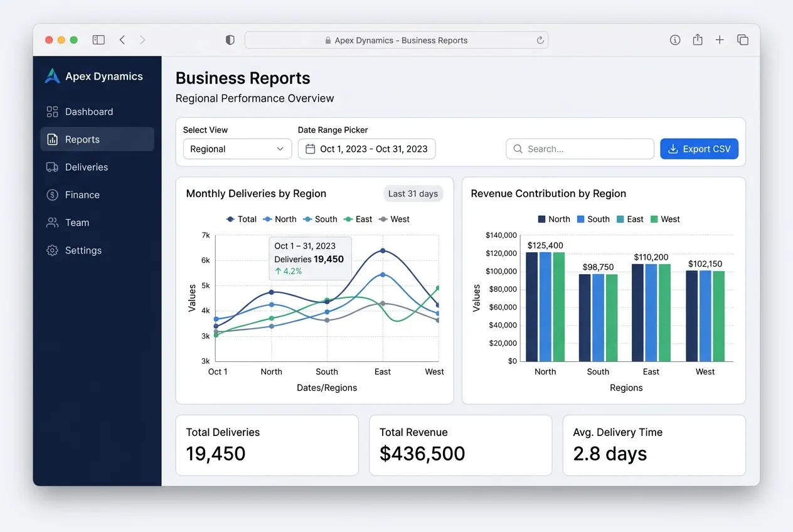
Task: Toggle the East series in line chart legend
Action: point(358,219)
